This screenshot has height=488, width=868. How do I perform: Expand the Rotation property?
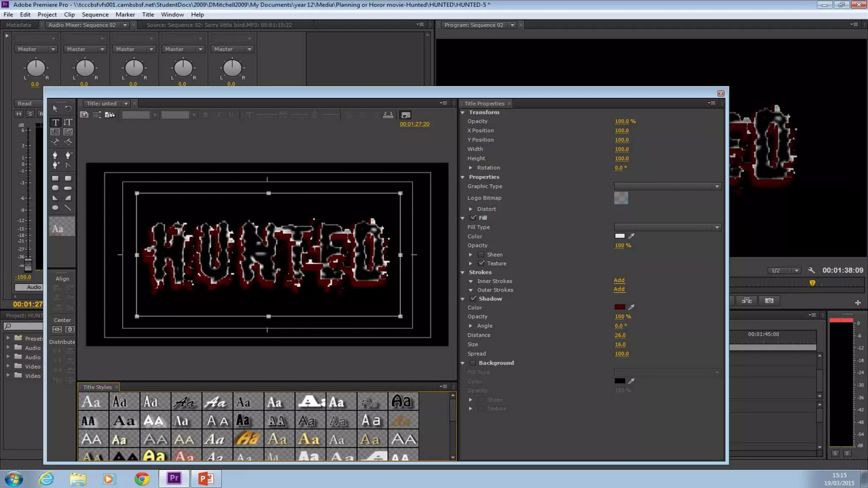[470, 168]
